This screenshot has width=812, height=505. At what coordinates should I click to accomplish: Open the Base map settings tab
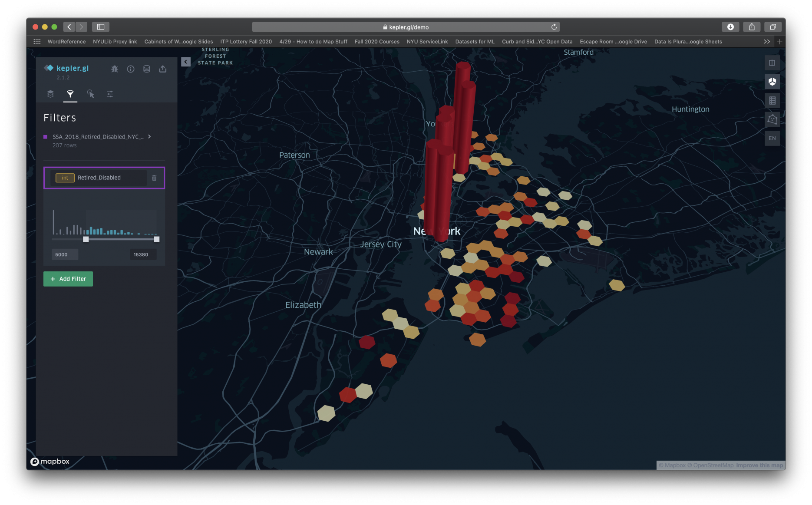click(110, 94)
